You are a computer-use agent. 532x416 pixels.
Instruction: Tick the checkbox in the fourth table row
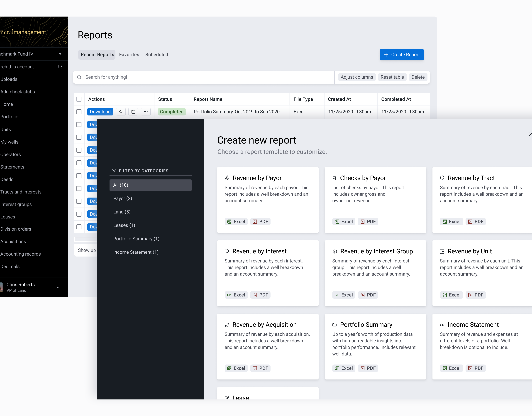(79, 150)
